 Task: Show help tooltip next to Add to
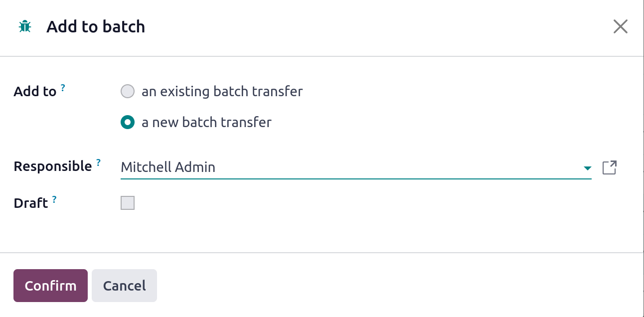tap(63, 88)
